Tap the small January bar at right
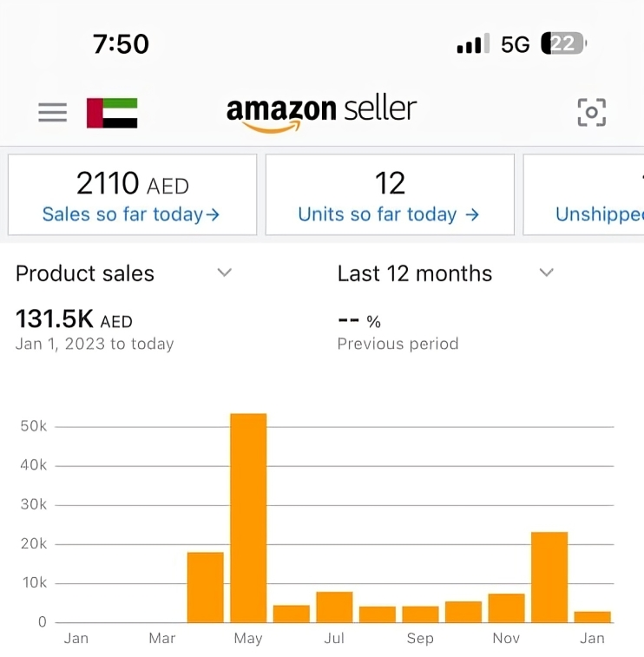This screenshot has width=644, height=657. tap(593, 617)
